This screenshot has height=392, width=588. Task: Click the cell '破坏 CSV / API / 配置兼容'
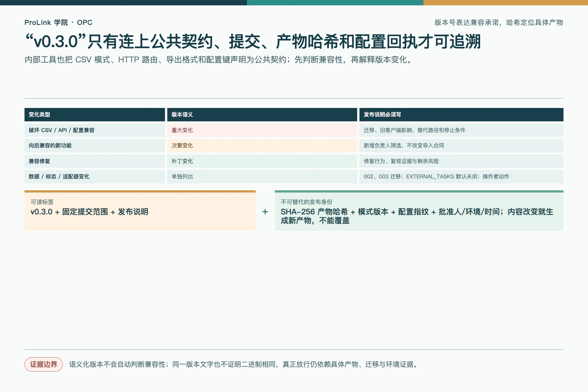[x=95, y=130]
